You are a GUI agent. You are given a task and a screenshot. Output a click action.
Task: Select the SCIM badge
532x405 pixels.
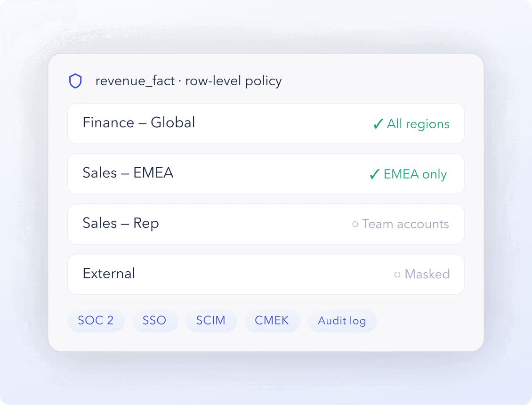(211, 321)
